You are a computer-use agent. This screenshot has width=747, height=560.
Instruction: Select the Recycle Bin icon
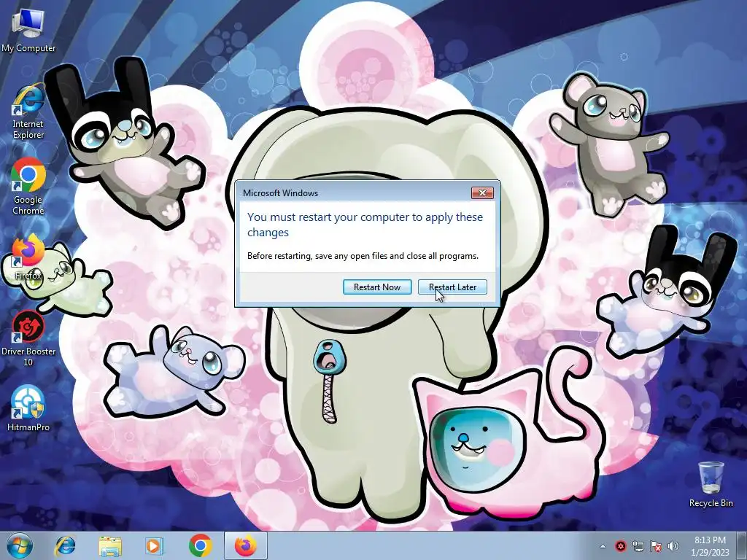pyautogui.click(x=711, y=484)
